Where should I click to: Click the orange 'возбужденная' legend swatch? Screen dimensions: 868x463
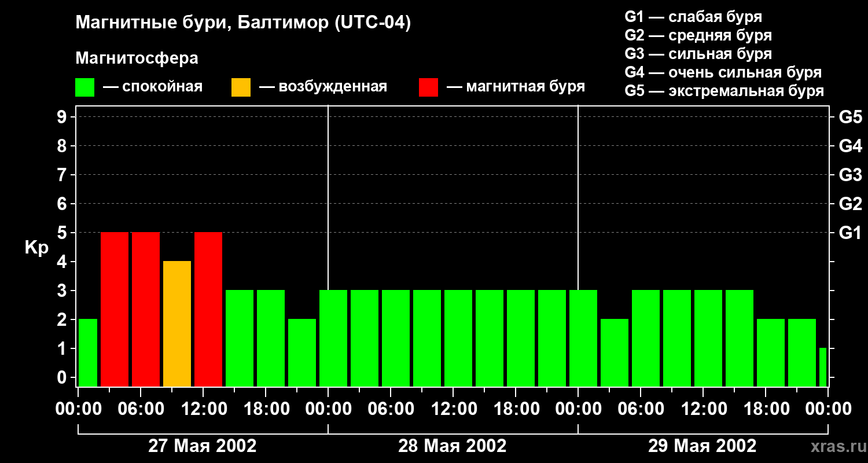coord(241,87)
